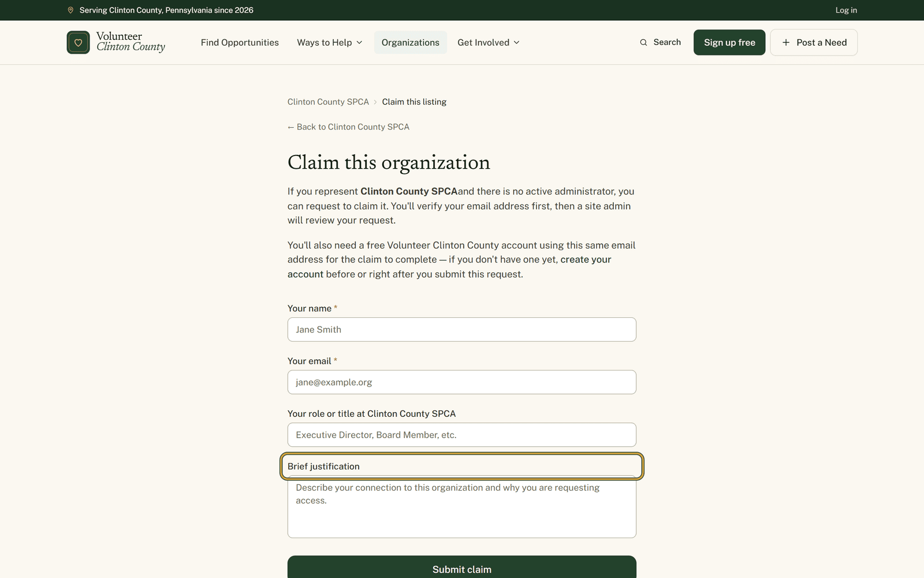Focus the Your name field

click(x=462, y=329)
